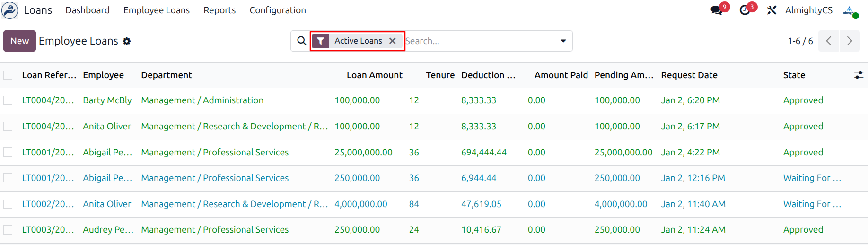Remove the Active Loans filter
The height and width of the screenshot is (245, 868).
392,41
